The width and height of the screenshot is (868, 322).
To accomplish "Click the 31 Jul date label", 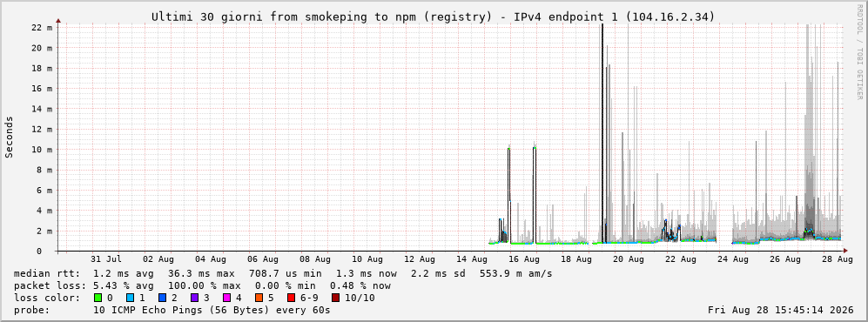I will 105,259.
